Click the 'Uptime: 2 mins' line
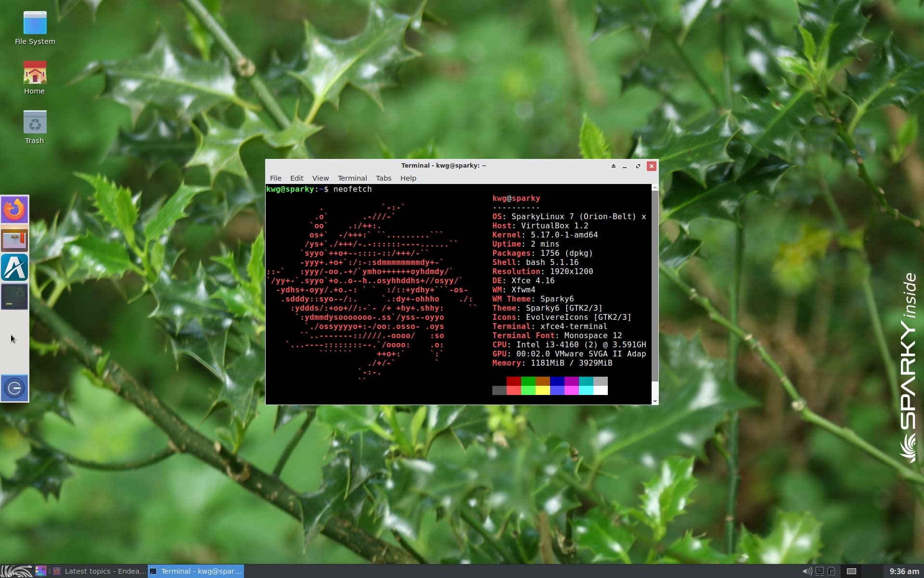The width and height of the screenshot is (924, 578). coord(526,244)
